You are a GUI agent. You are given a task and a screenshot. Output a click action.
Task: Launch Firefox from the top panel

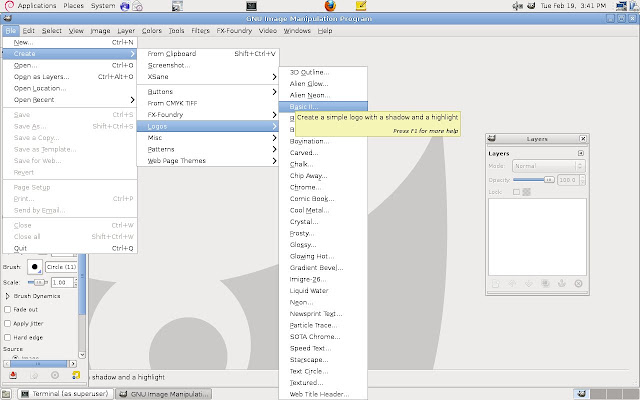[330, 6]
